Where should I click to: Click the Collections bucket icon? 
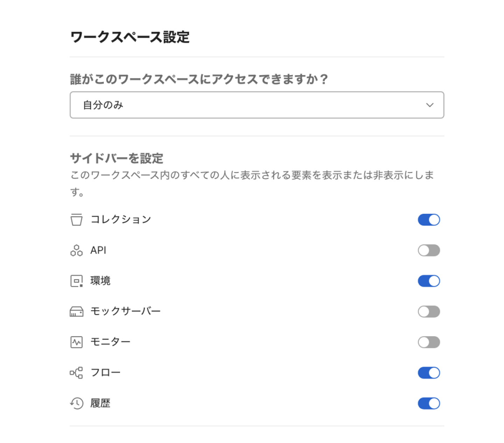[x=76, y=220]
